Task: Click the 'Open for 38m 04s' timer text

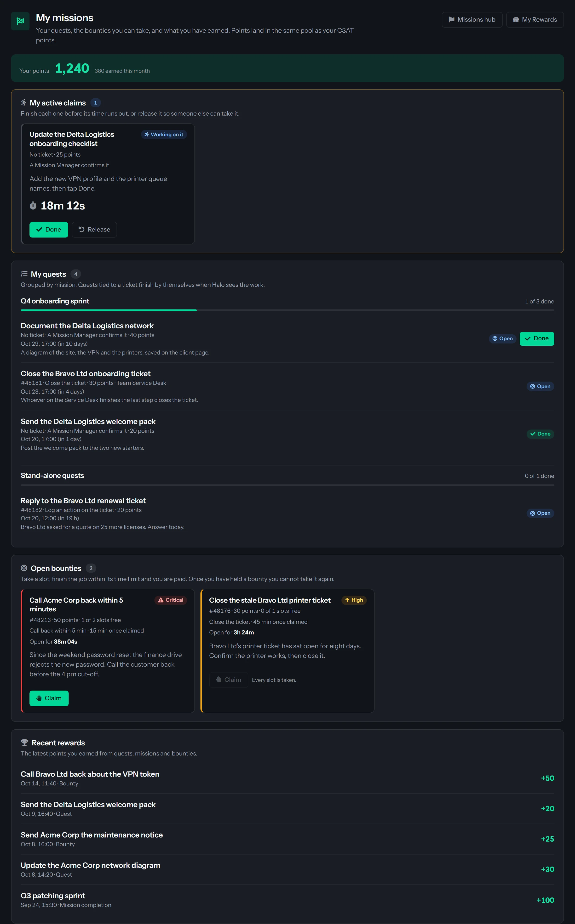Action: [x=53, y=642]
